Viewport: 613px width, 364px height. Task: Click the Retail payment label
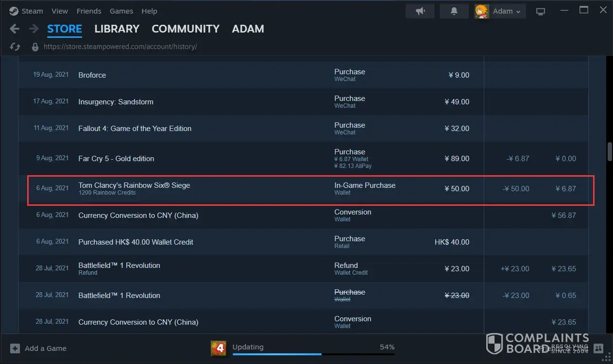(x=342, y=246)
